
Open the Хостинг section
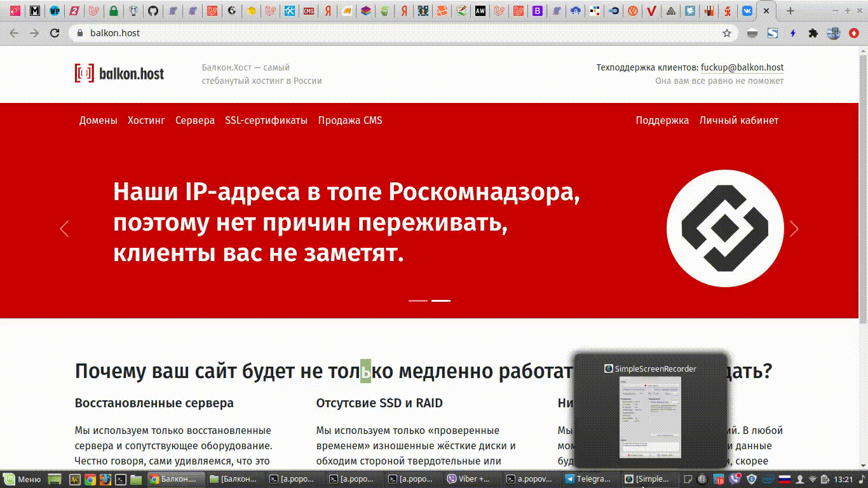(x=146, y=121)
